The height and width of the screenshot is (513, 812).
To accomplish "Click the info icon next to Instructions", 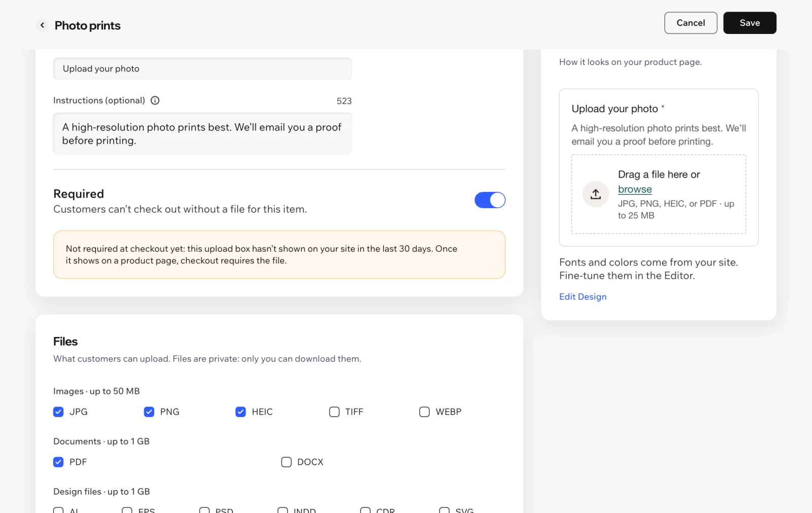I will click(x=155, y=100).
